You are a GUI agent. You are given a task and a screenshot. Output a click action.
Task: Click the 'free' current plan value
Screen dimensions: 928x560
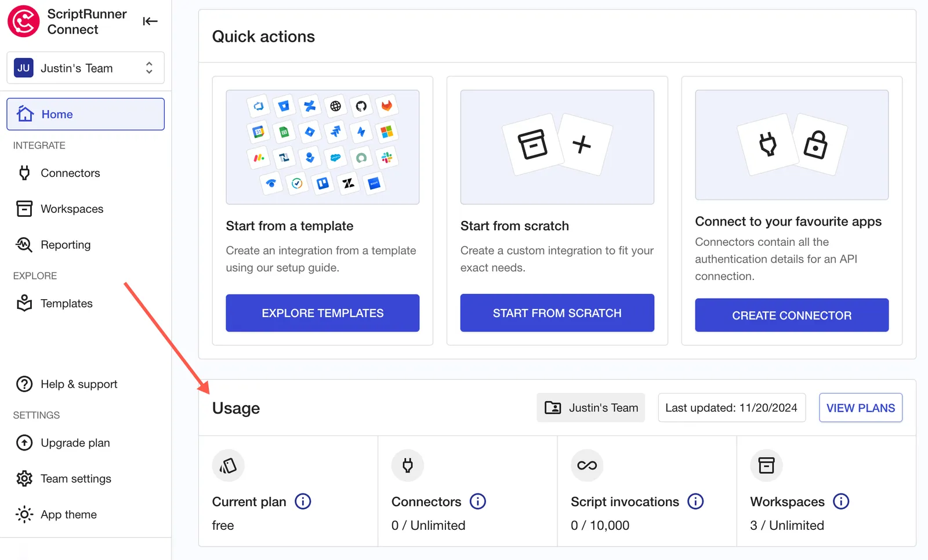pyautogui.click(x=223, y=525)
